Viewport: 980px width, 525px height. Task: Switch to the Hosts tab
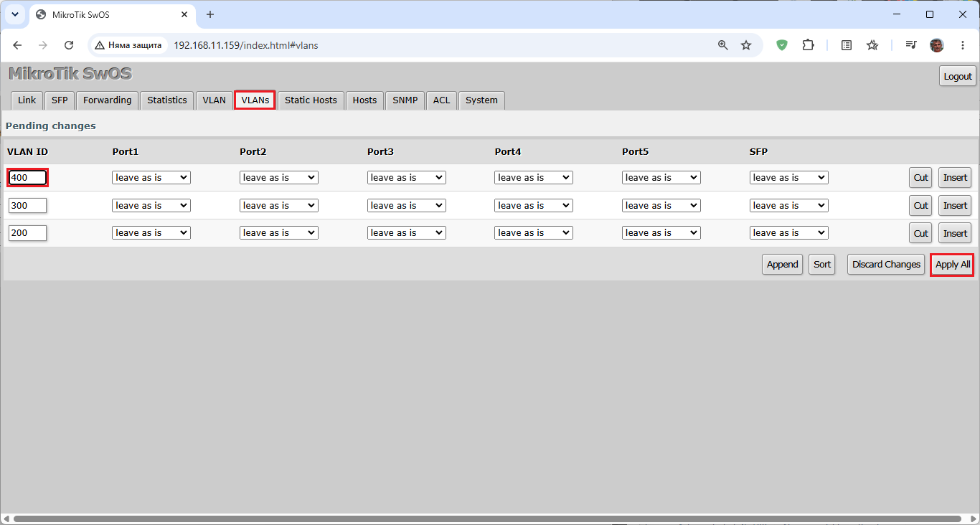[364, 100]
